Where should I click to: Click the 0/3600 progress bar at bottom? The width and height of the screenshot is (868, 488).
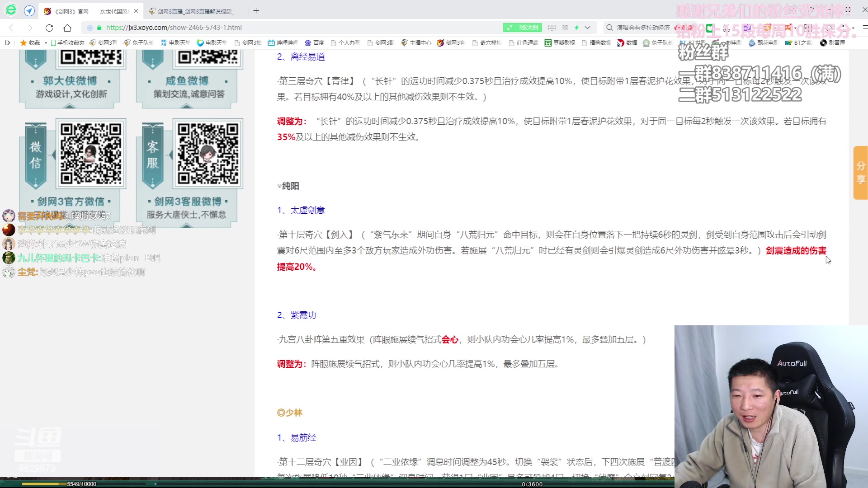point(532,484)
